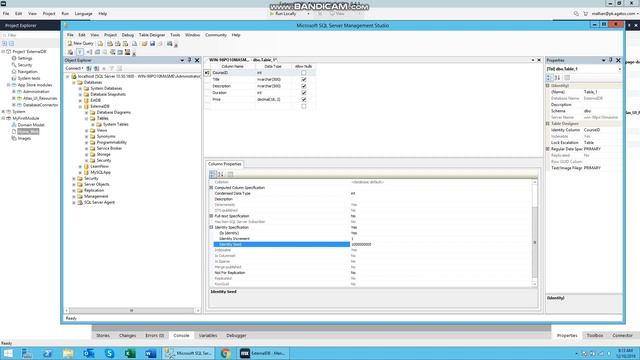Image resolution: width=640 pixels, height=360 pixels.
Task: Click the Save icon in SSMS toolbar
Action: click(152, 43)
